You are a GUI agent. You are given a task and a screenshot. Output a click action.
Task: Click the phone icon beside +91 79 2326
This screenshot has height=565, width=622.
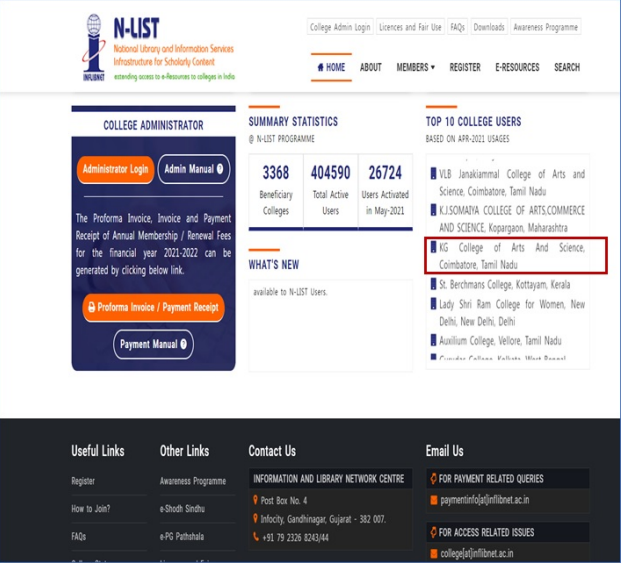tap(256, 537)
